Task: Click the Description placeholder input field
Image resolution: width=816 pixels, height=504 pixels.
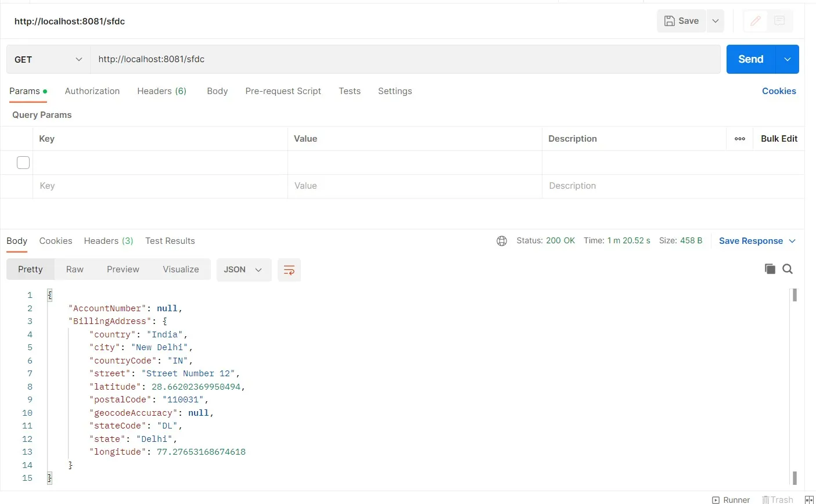Action: click(x=673, y=186)
